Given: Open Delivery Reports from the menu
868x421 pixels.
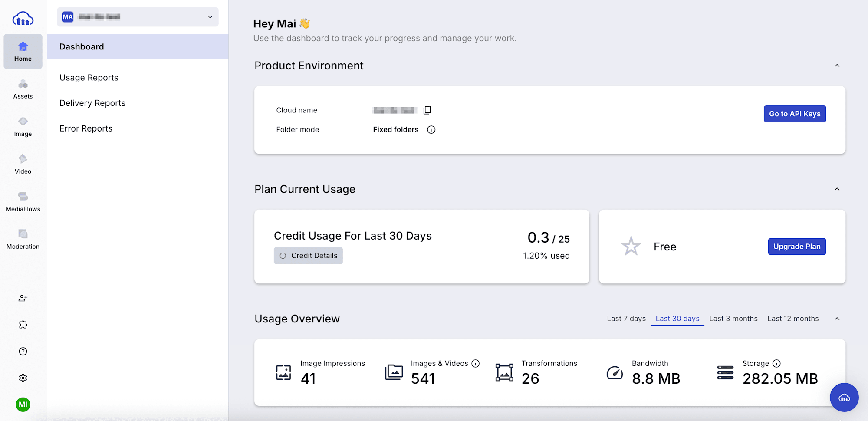Looking at the screenshot, I should 92,103.
